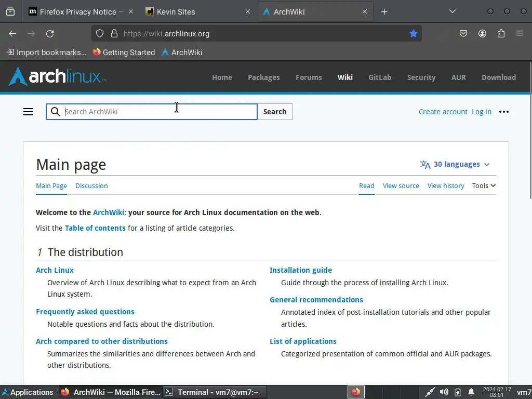Focus the Search ArchWiki field

point(151,112)
